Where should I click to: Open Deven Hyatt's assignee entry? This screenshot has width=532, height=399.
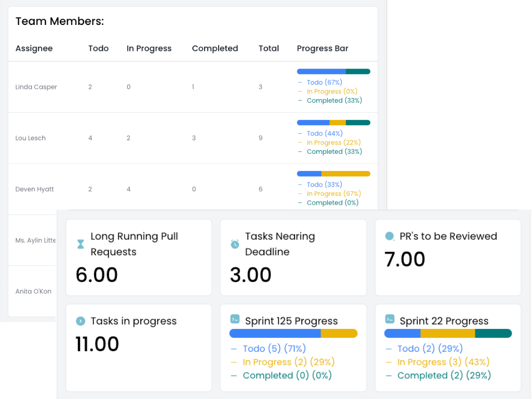coord(35,189)
